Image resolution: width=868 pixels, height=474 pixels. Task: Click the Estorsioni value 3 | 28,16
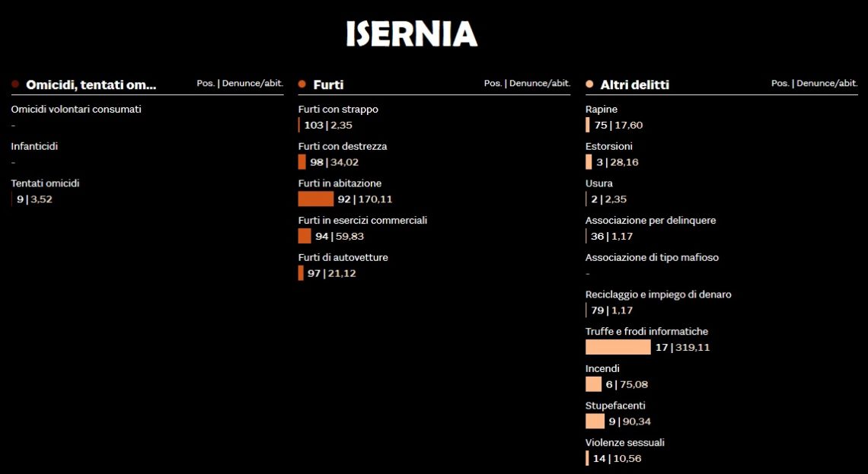617,163
